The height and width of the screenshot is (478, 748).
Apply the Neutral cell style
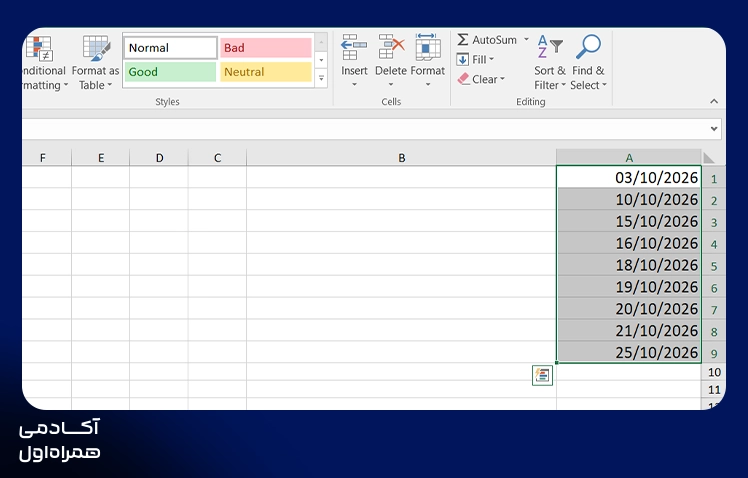pos(266,72)
